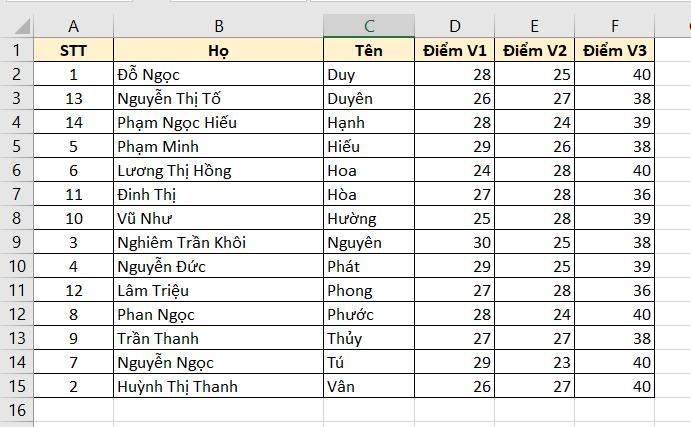Image resolution: width=691 pixels, height=427 pixels.
Task: Click the select-all corner of the sheet
Action: coord(16,25)
